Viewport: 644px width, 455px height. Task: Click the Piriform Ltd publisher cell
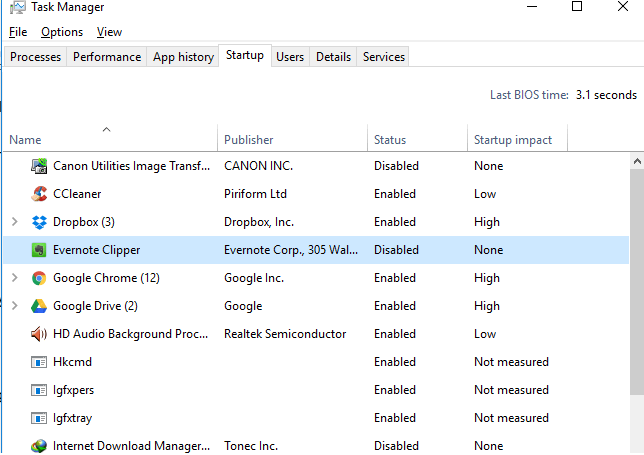[x=255, y=194]
